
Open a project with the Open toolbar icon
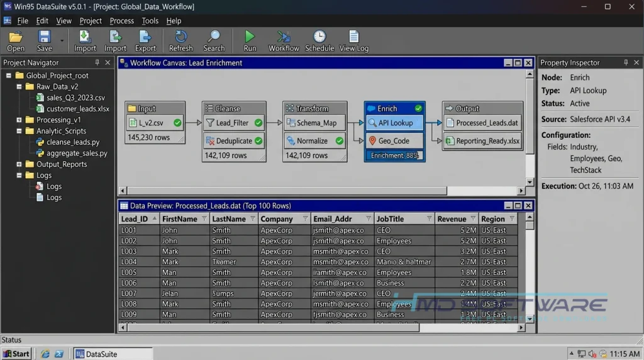[x=16, y=41]
